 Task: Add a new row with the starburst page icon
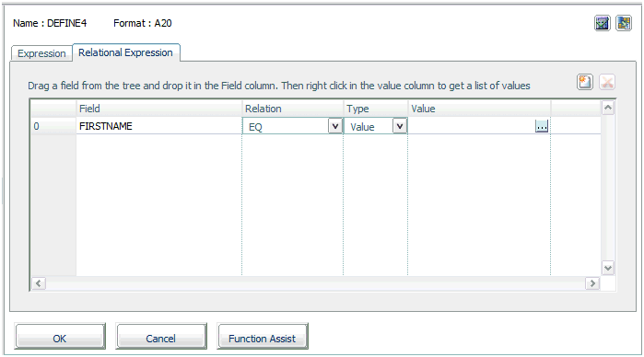click(x=585, y=82)
